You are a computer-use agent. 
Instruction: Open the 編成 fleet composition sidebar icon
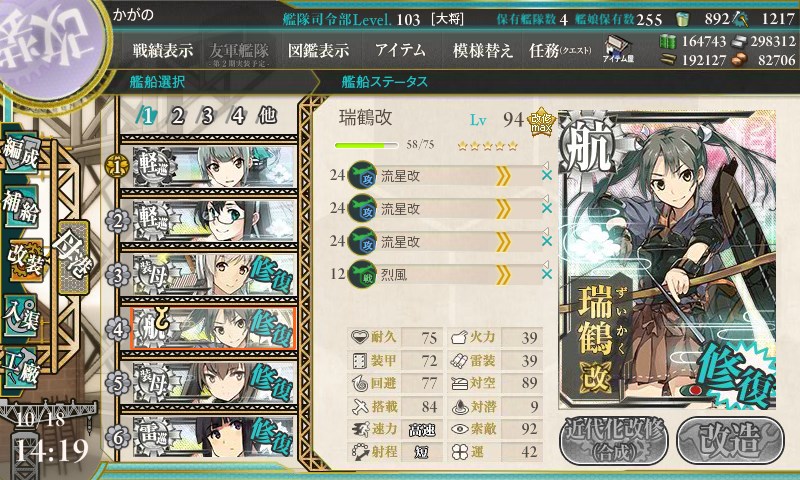click(21, 154)
